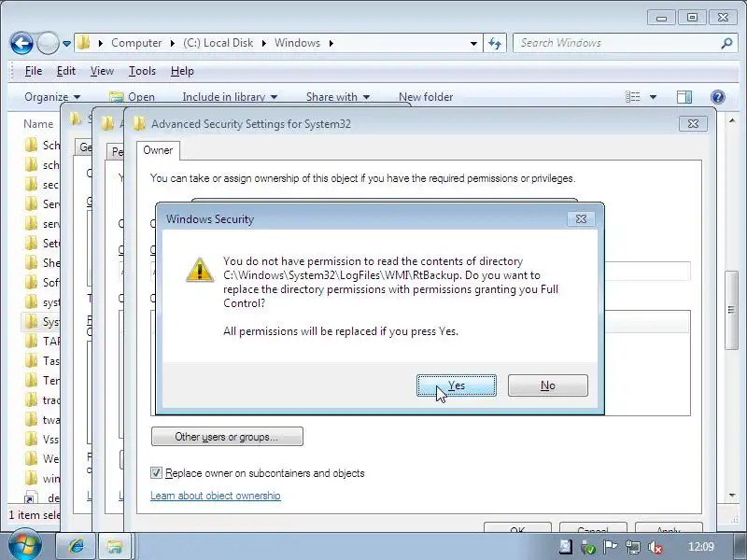The width and height of the screenshot is (747, 560).
Task: Select the TAP folder icon in the file list
Action: click(31, 341)
